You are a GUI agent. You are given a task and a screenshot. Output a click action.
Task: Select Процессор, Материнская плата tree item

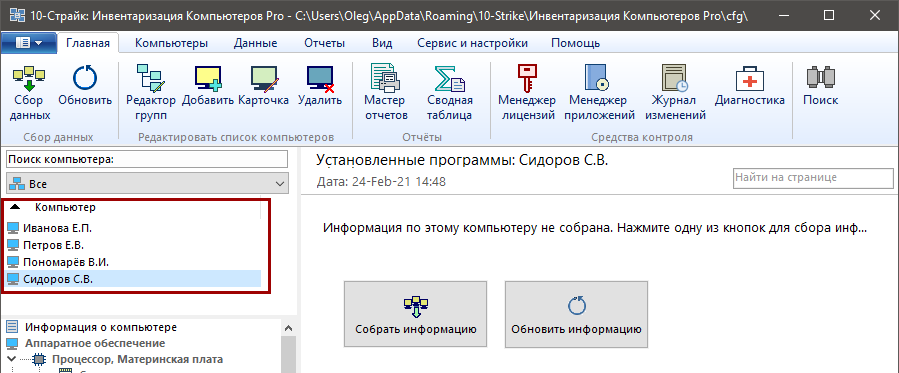coord(137,359)
